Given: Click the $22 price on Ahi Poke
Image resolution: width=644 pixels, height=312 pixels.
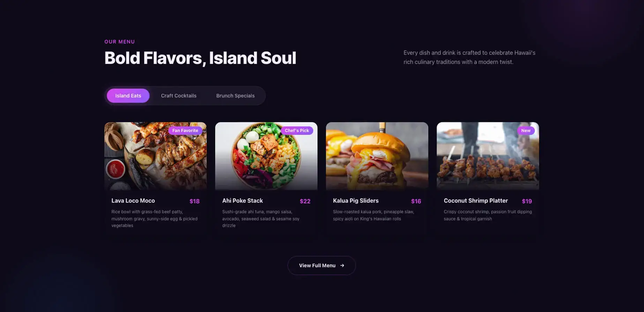Looking at the screenshot, I should (x=305, y=201).
